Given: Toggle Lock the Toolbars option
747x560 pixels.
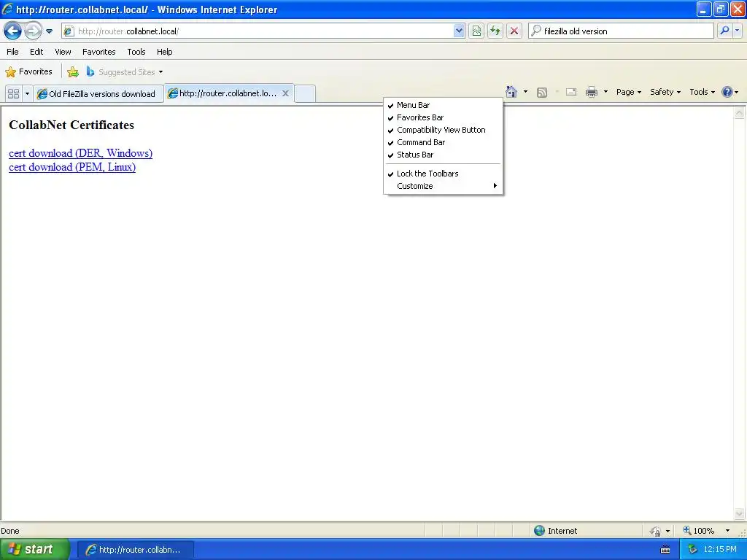Looking at the screenshot, I should tap(443, 174).
